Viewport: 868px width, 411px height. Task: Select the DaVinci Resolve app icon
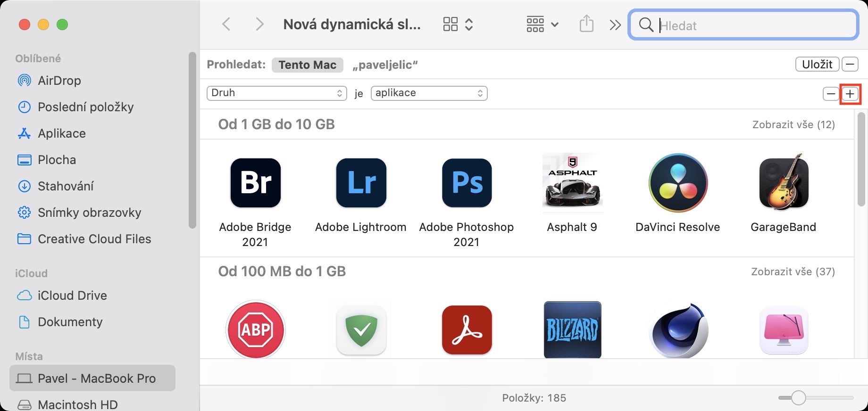[x=678, y=183]
